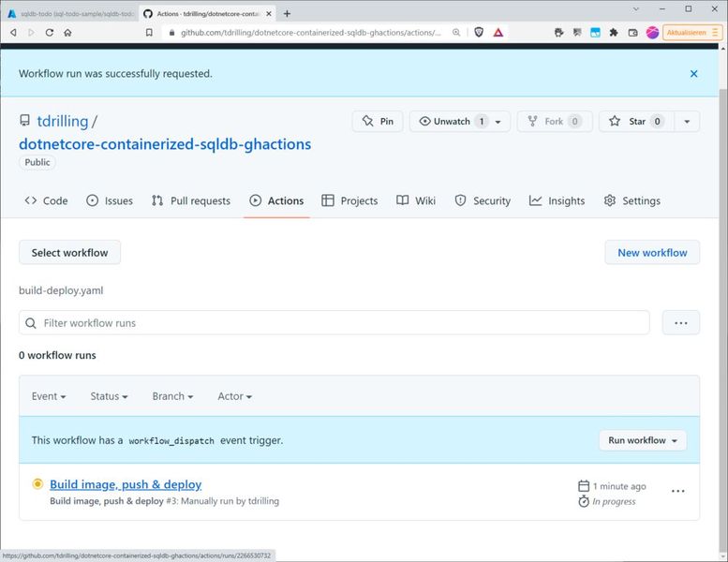Open the Wiki tab
The image size is (728, 562).
coord(416,201)
